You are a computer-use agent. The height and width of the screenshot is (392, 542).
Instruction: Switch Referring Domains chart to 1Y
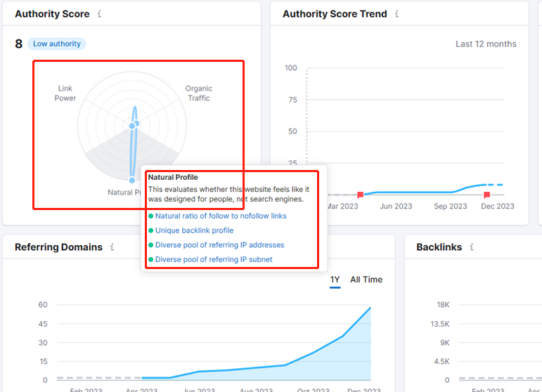[335, 280]
